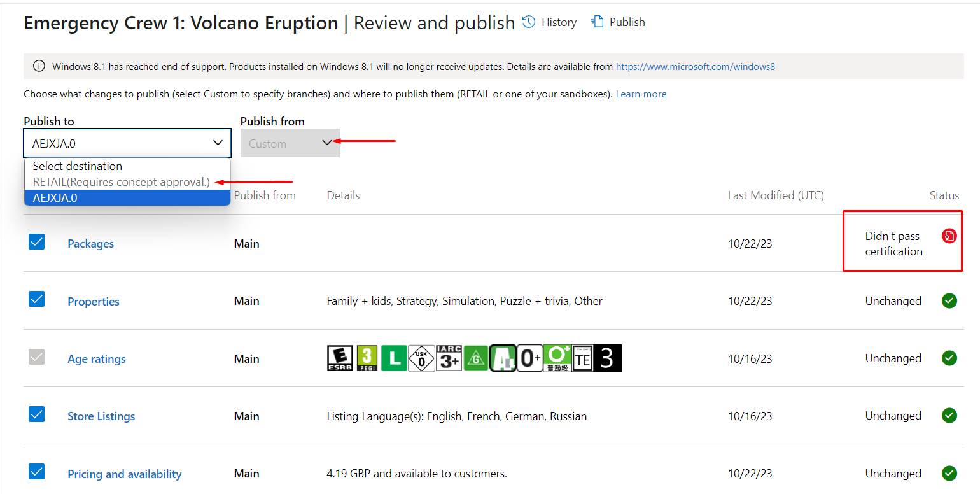Screen dimensions: 980x494
Task: Click green check icon for Pricing and availability
Action: pyautogui.click(x=949, y=474)
